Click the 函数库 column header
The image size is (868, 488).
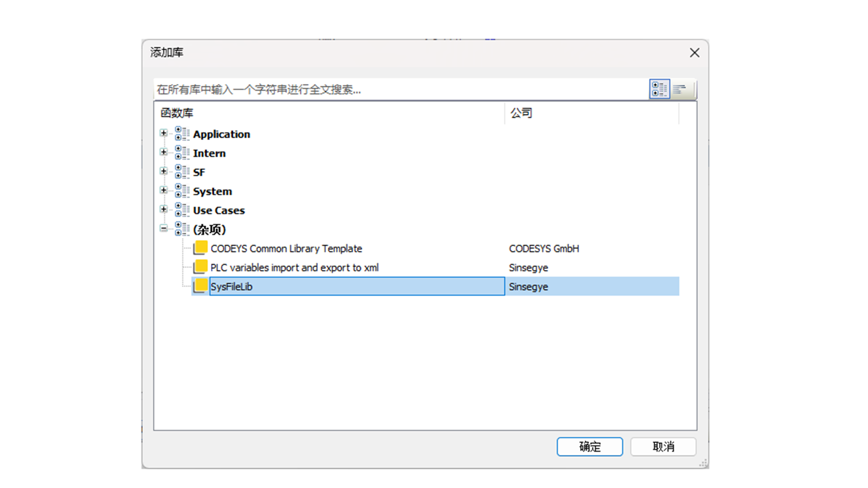(329, 113)
